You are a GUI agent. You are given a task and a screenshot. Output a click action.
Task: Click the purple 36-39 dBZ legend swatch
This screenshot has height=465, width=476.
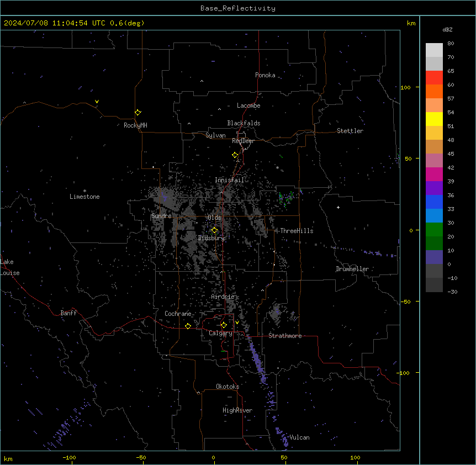coord(434,188)
